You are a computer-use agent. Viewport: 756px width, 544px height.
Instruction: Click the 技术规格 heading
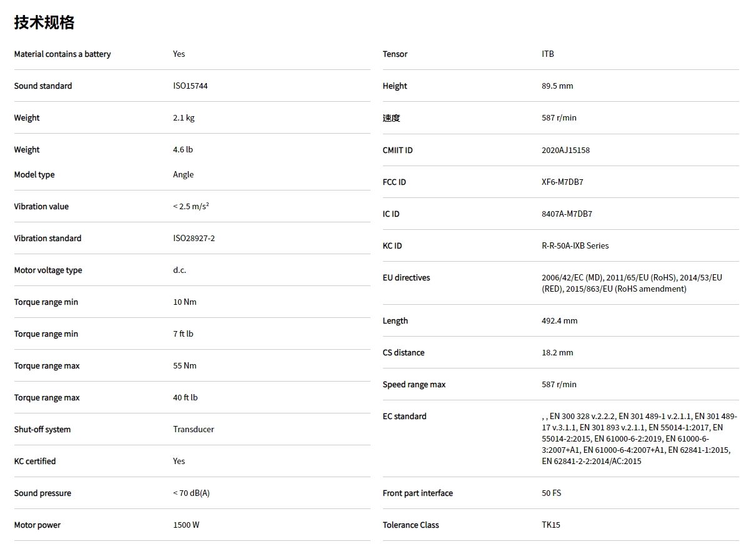[x=44, y=22]
